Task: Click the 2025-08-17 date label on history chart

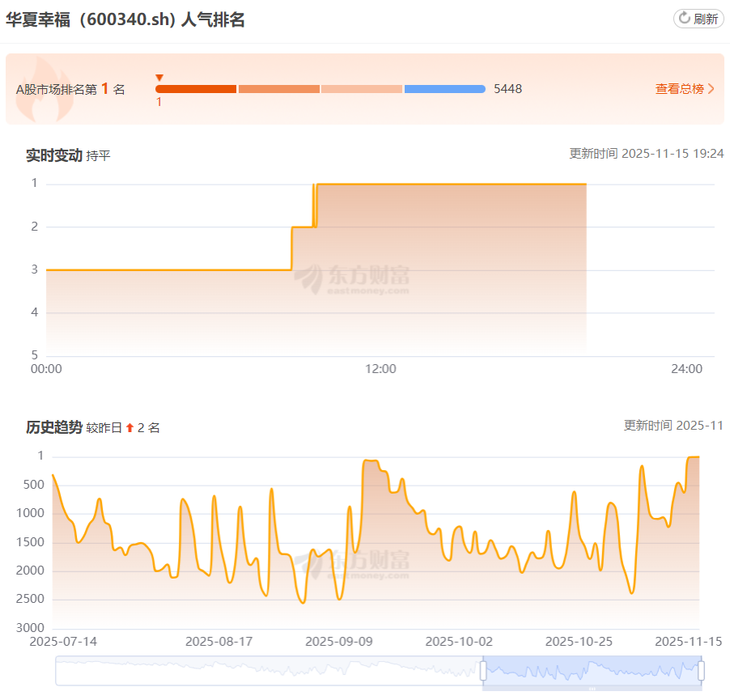Action: (x=219, y=642)
